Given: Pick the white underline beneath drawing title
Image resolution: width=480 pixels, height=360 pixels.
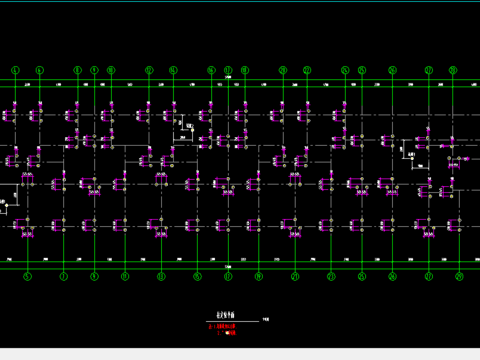Looking at the screenshot, I should tap(233, 322).
